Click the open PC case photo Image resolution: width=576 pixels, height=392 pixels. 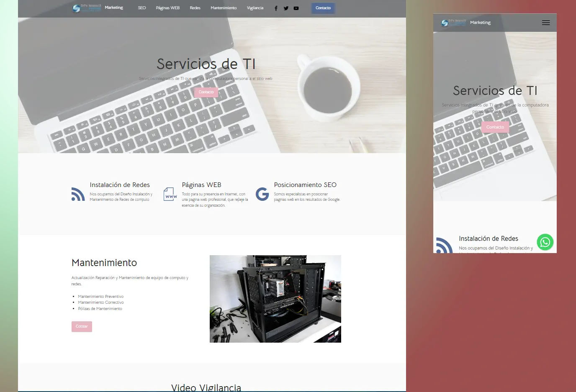(x=275, y=298)
